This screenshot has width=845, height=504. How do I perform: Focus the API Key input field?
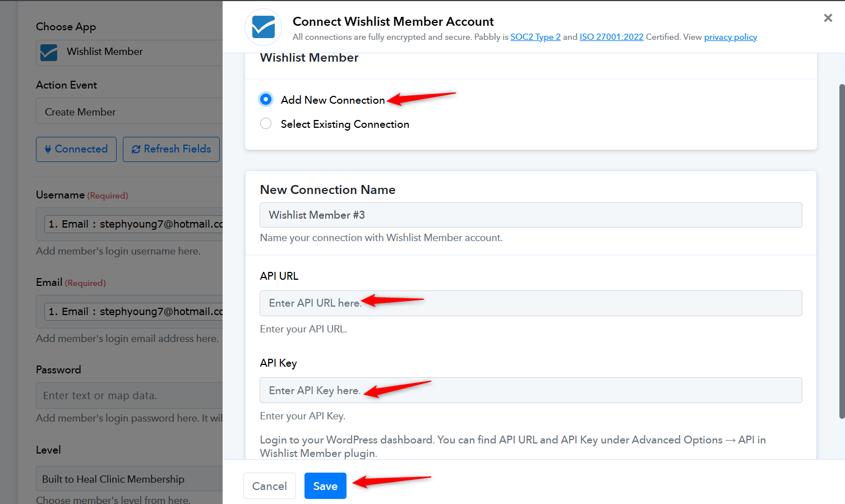tap(530, 391)
